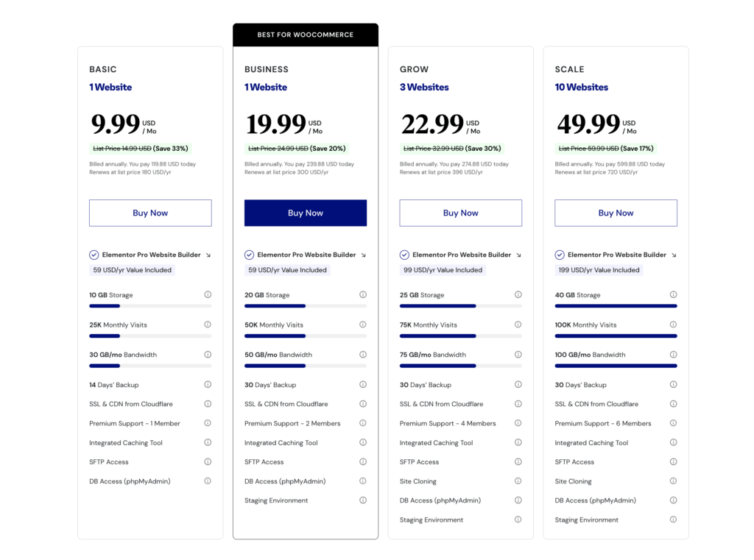Click Business plan Elementor Pro checkmark icon
This screenshot has height=560, width=754.
(x=250, y=255)
